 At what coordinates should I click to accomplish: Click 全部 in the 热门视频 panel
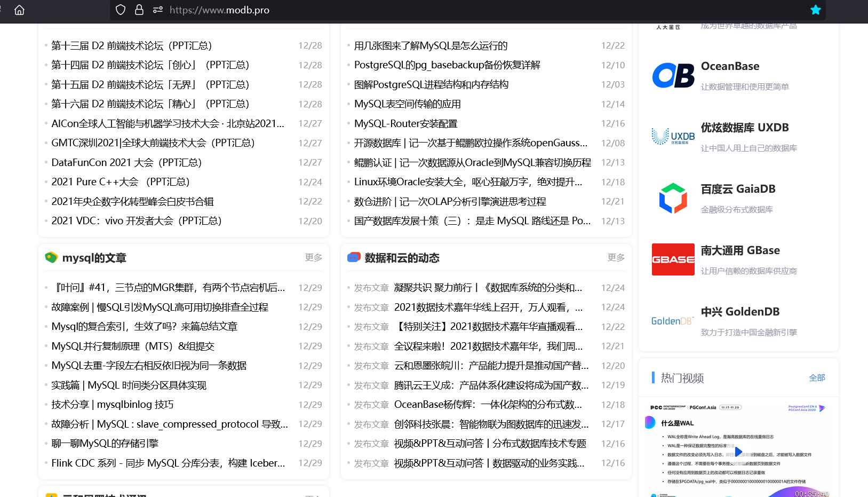[817, 377]
